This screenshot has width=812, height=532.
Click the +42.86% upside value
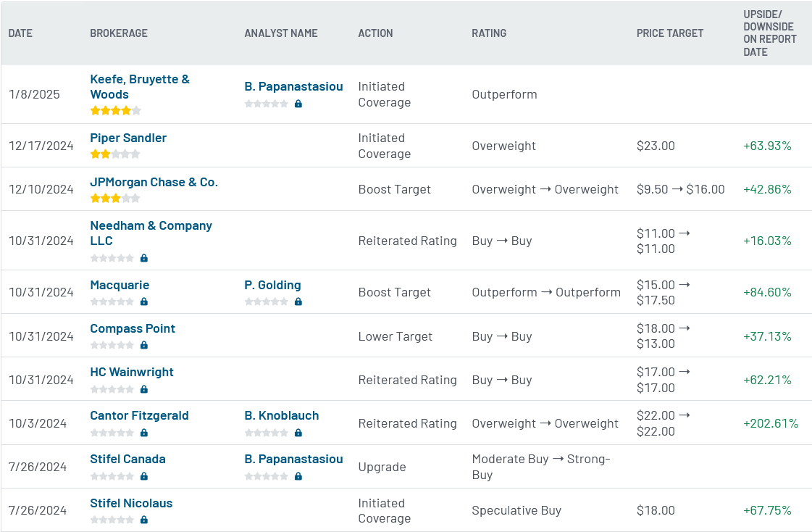[x=768, y=189]
